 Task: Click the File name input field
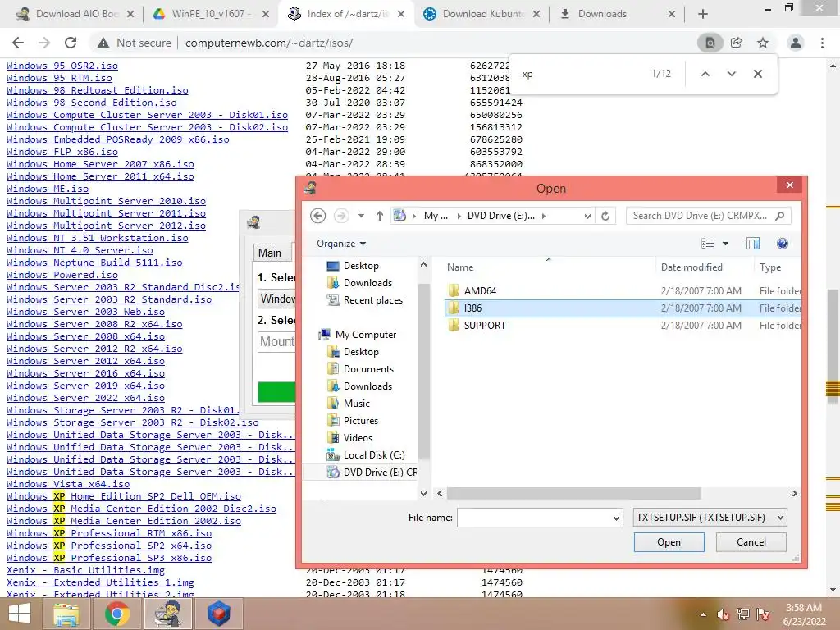(x=534, y=518)
